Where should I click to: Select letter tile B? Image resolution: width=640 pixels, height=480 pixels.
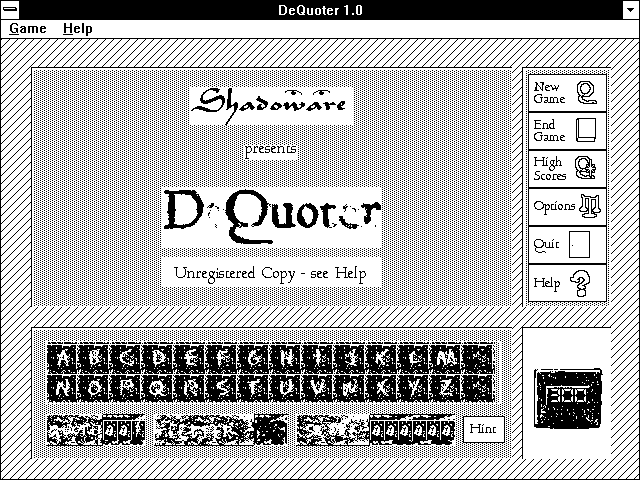point(94,358)
